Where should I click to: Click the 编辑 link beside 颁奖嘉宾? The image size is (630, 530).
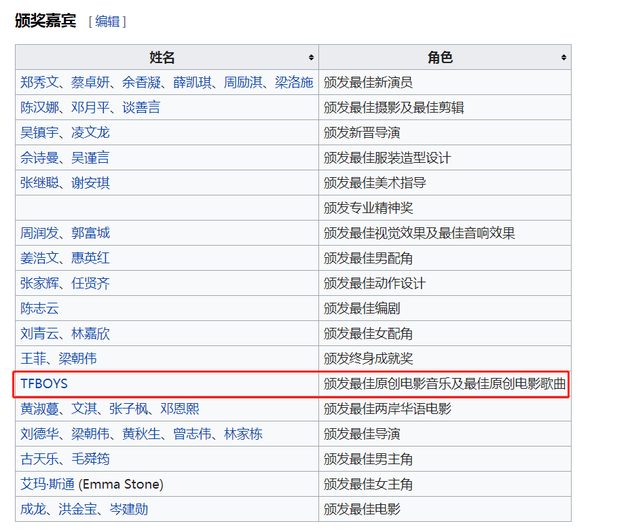108,21
